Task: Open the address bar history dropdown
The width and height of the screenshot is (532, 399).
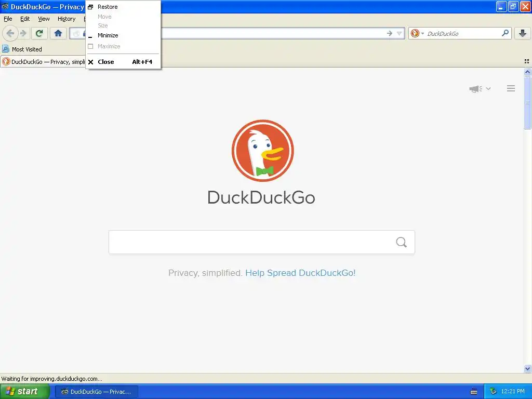Action: [x=400, y=33]
